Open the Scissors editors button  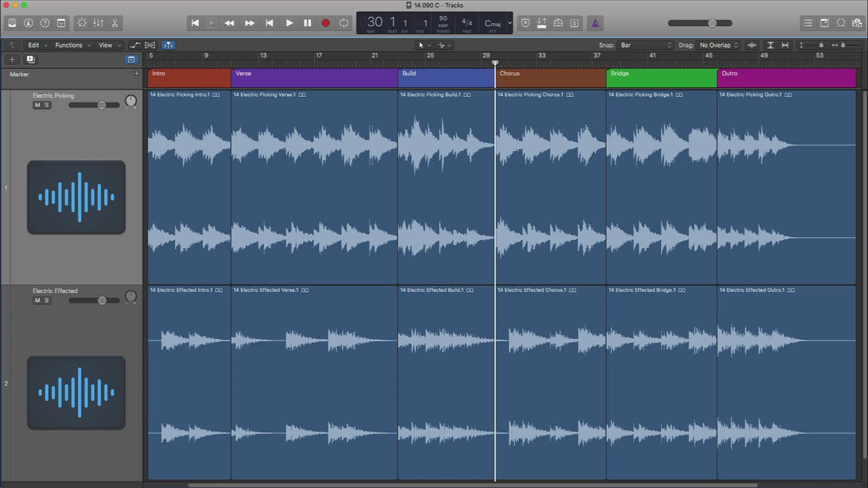click(x=114, y=23)
